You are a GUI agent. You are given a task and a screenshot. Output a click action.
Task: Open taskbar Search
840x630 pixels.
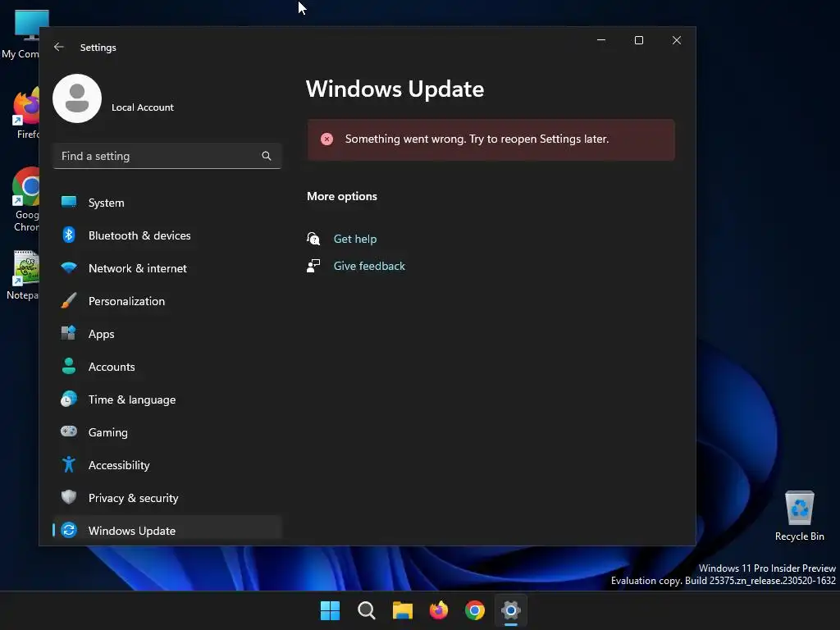tap(367, 610)
